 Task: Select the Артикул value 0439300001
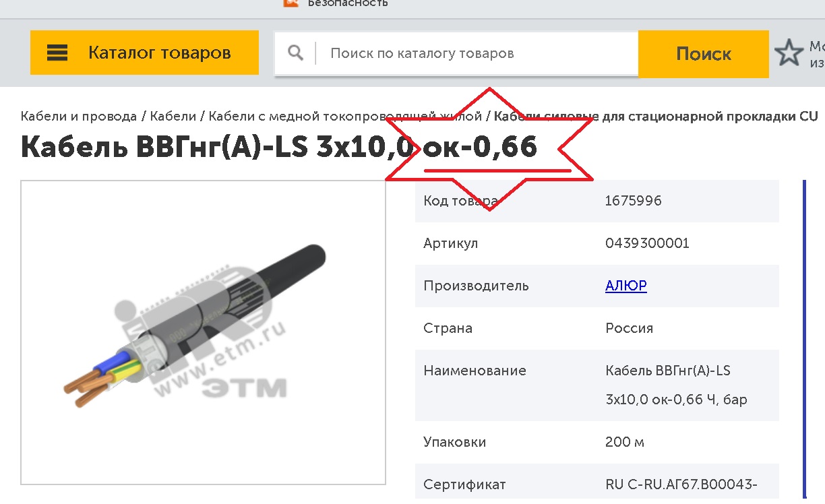pos(648,243)
